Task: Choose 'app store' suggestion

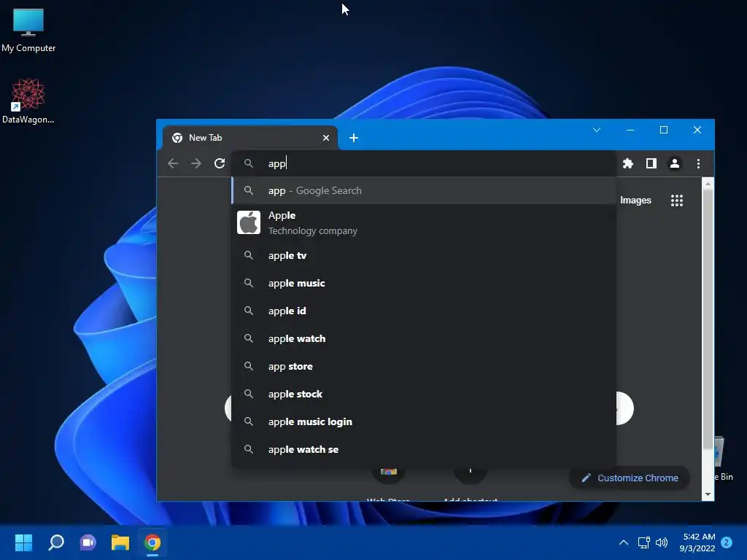Action: pos(424,366)
